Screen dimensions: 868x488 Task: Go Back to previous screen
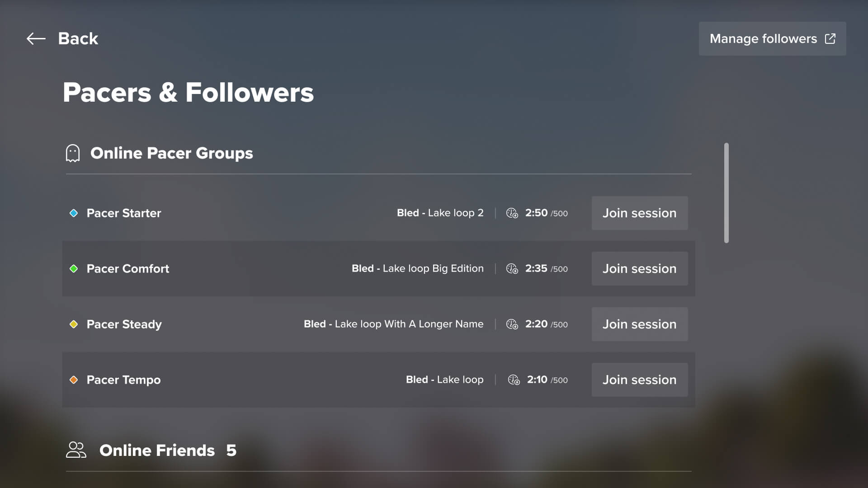click(62, 39)
